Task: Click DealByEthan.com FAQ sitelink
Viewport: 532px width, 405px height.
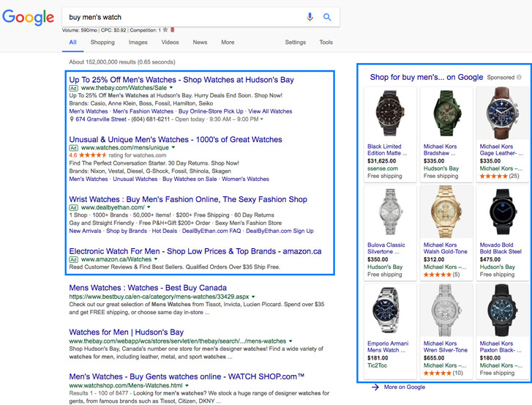Action: (x=211, y=231)
